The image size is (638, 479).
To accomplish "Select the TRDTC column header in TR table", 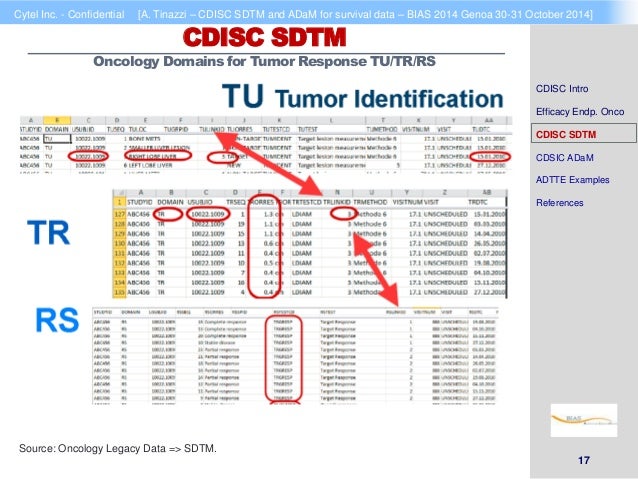I will (477, 202).
